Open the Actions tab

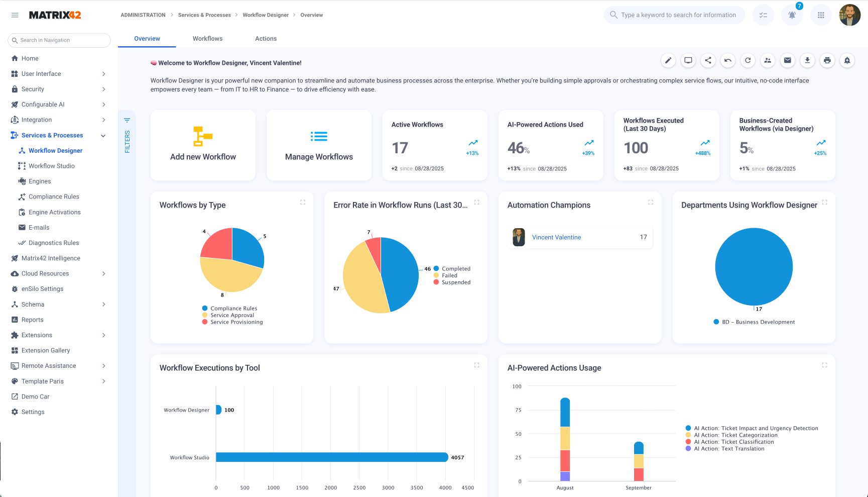pos(266,38)
